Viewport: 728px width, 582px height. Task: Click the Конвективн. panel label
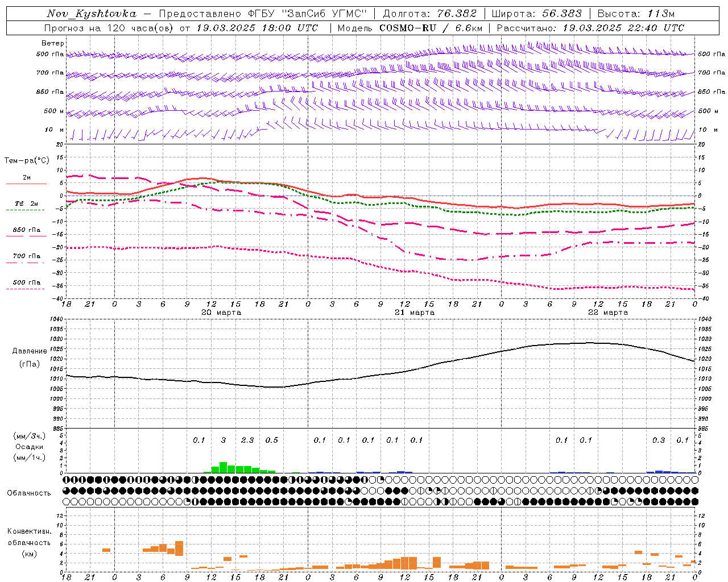click(29, 531)
